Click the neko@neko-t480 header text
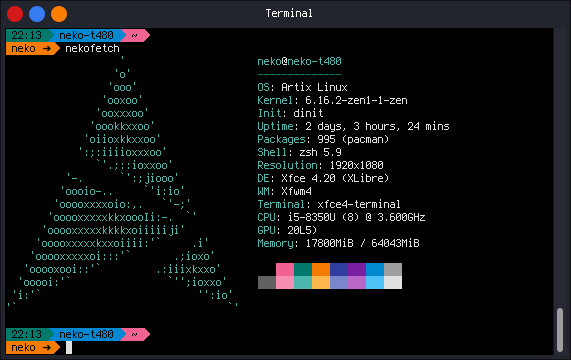 (299, 61)
